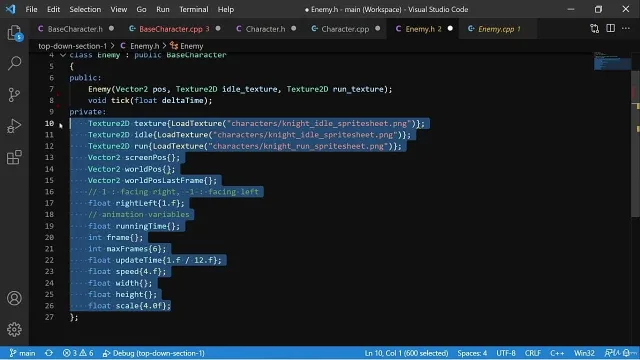Click Vector2 worldPosLastFrame on line 15
640x360 pixels.
[152, 180]
